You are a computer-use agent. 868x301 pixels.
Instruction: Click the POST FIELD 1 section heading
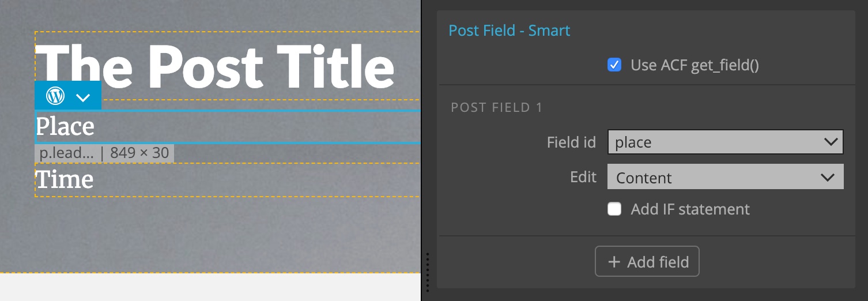(x=496, y=107)
